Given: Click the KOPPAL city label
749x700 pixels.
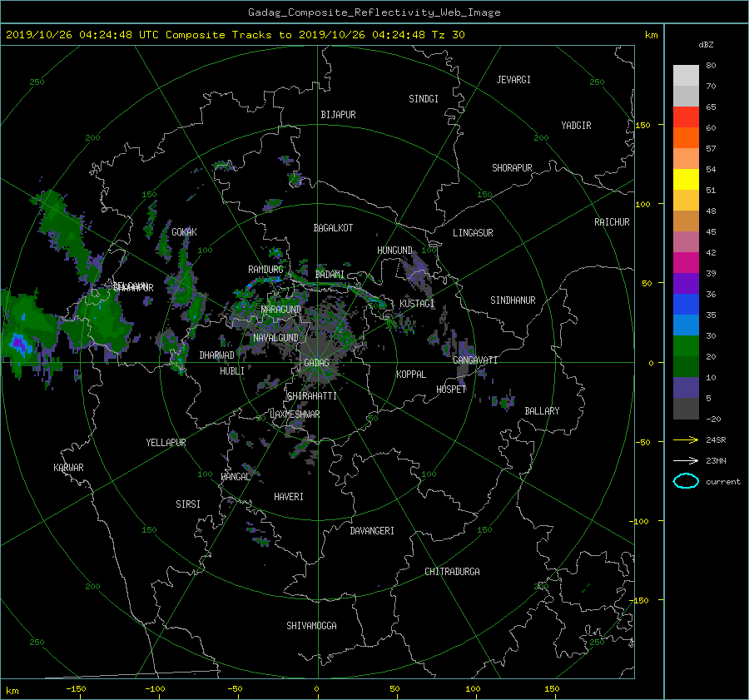Looking at the screenshot, I should click(411, 375).
